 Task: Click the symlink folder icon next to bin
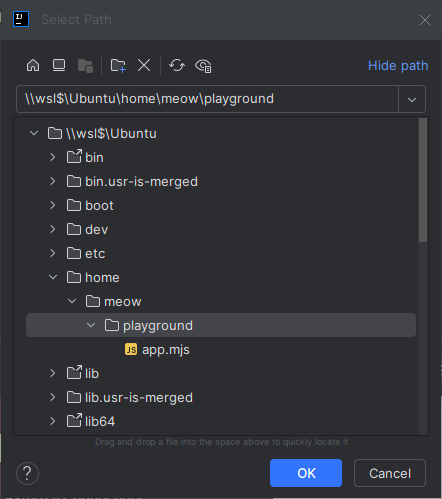74,156
